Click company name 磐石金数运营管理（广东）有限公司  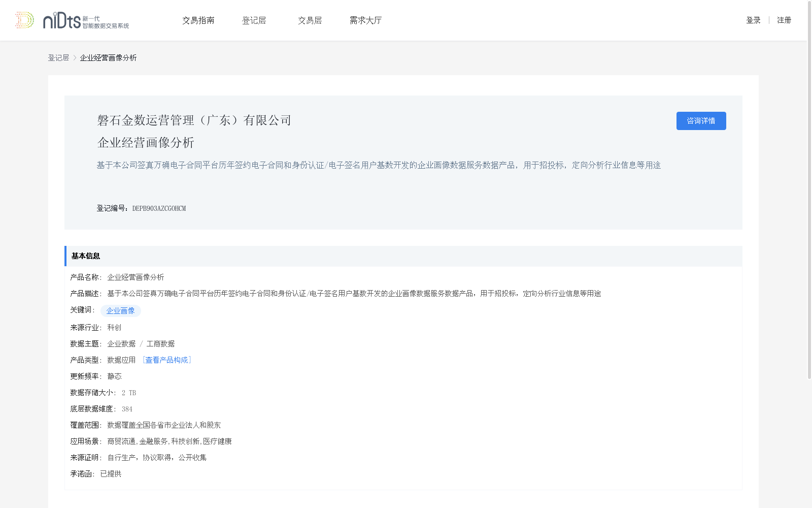tap(194, 120)
